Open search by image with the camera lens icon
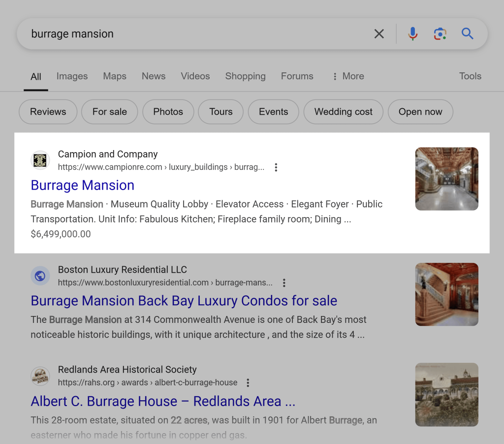Screen dimensions: 504x444 [x=440, y=34]
